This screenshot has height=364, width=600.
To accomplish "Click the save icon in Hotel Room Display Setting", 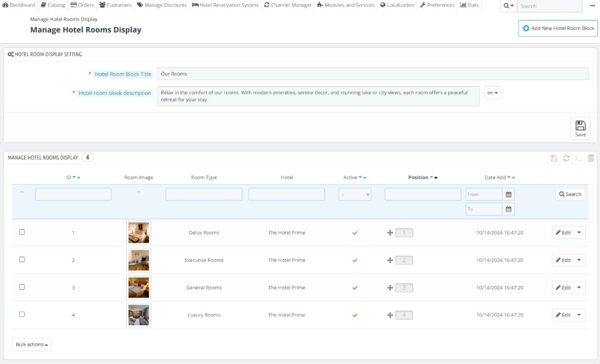I will tap(580, 129).
